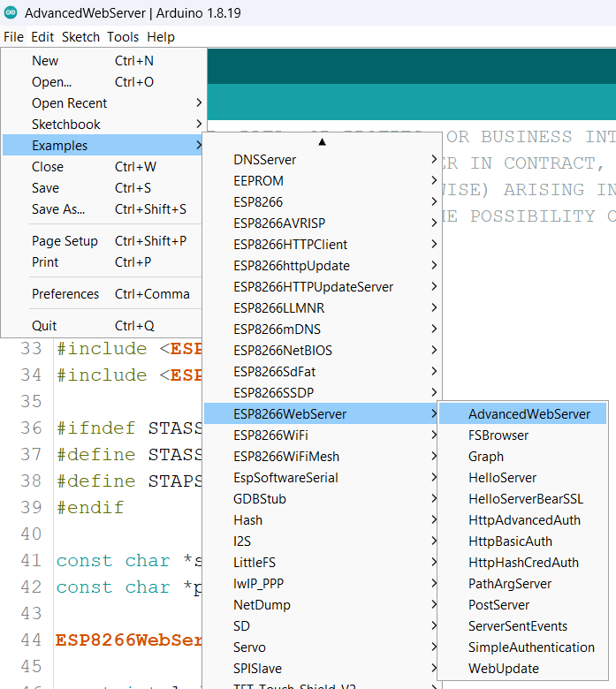Choose Close in the File menu
Image resolution: width=616 pixels, height=689 pixels.
103,167
